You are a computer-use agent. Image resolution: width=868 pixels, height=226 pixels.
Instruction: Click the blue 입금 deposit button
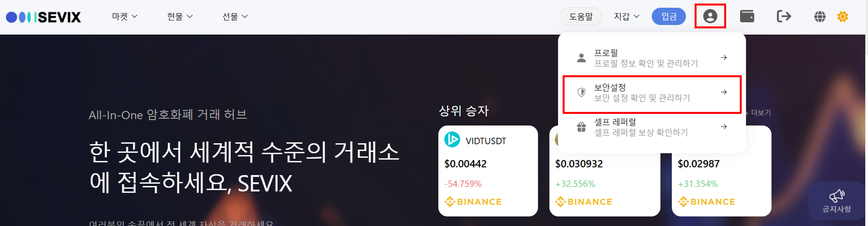point(669,17)
